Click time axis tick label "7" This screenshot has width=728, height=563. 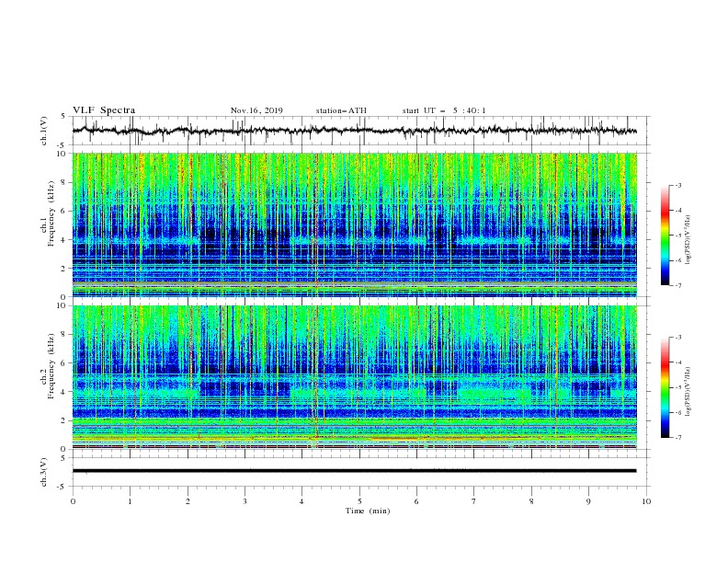click(474, 501)
